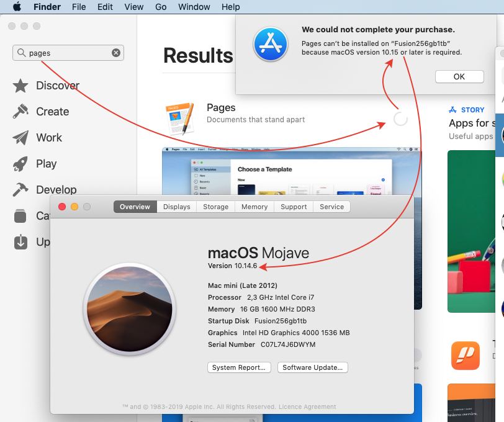Open Play category in sidebar
Screen dimensions: 504x422
[35, 164]
